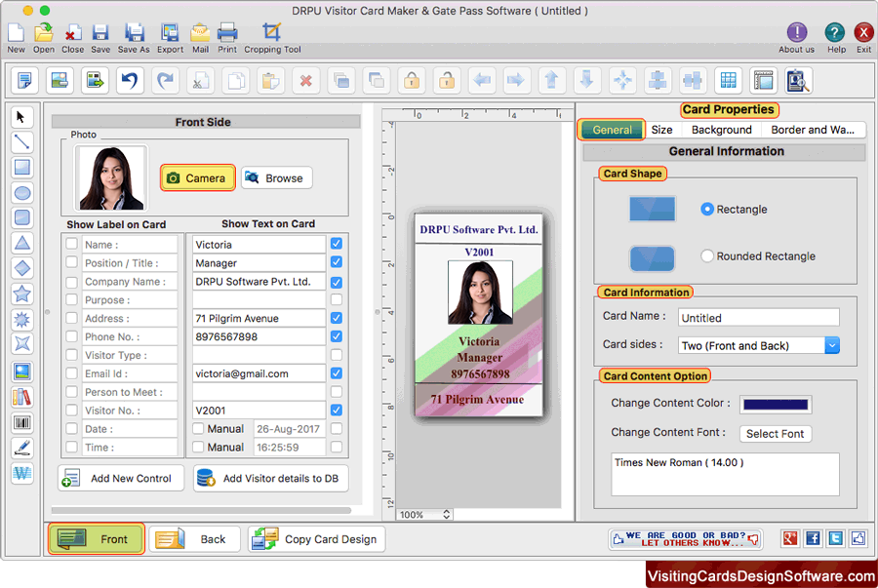878x588 pixels.
Task: Switch to the Back side
Action: pos(194,539)
